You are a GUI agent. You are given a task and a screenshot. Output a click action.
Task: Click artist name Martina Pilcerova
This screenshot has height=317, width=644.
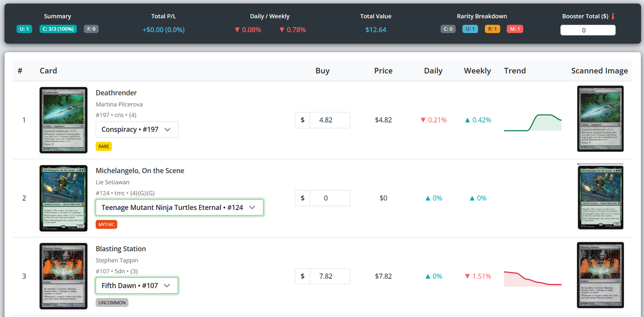119,104
